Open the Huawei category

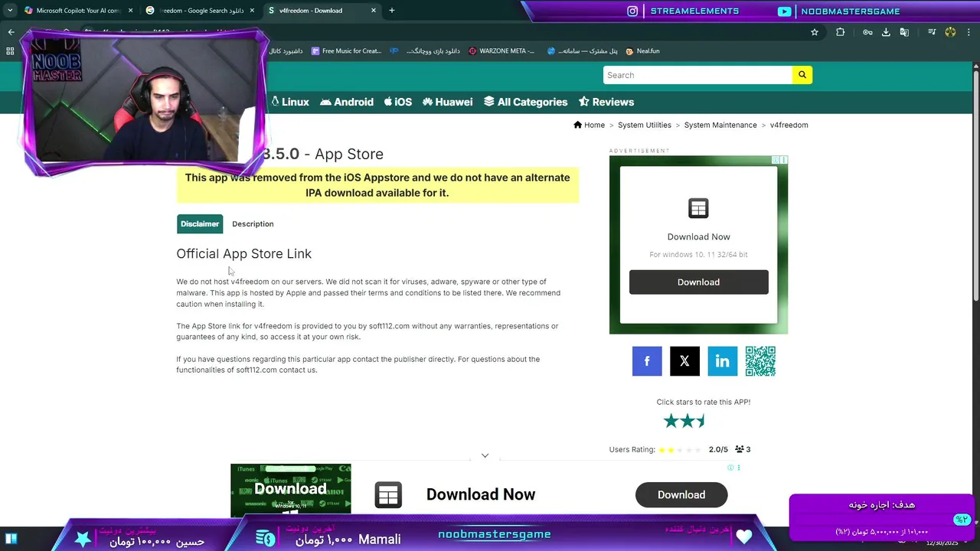(x=447, y=102)
